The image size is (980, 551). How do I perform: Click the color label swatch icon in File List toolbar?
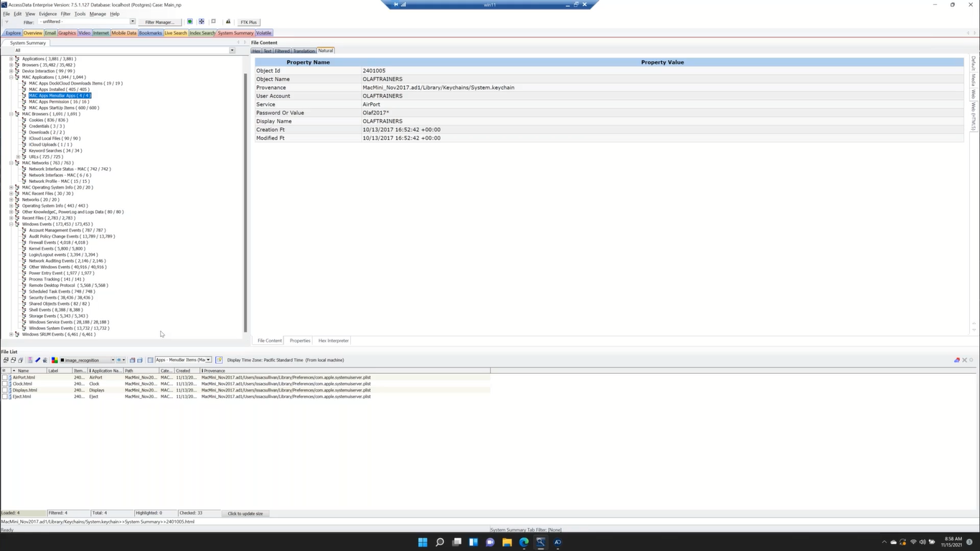54,360
